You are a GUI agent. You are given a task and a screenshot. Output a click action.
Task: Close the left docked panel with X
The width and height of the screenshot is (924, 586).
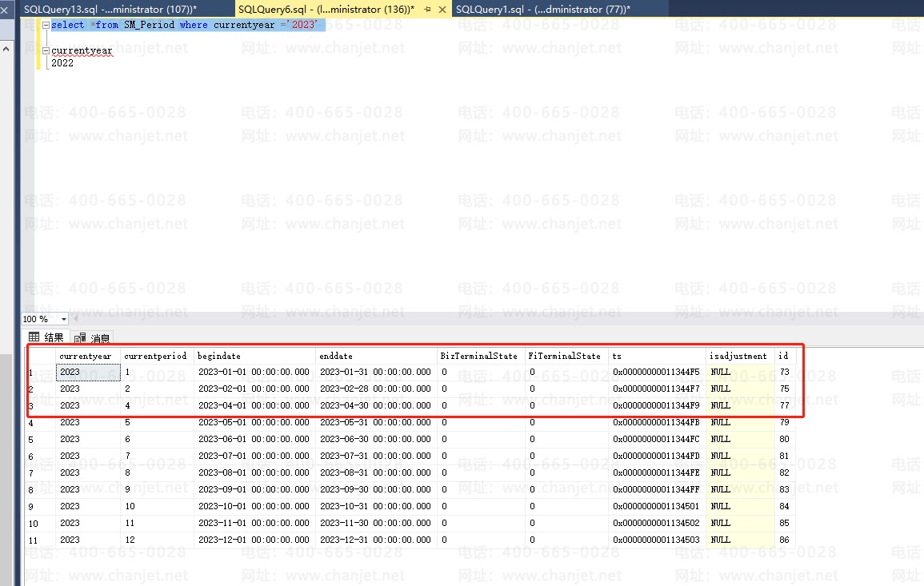point(4,10)
